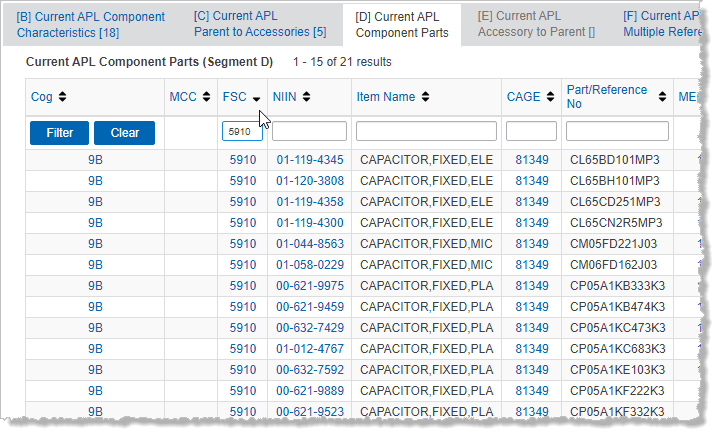This screenshot has height=438, width=720.
Task: Open tab [C] Current APL Parent to Accessories
Action: (x=260, y=24)
